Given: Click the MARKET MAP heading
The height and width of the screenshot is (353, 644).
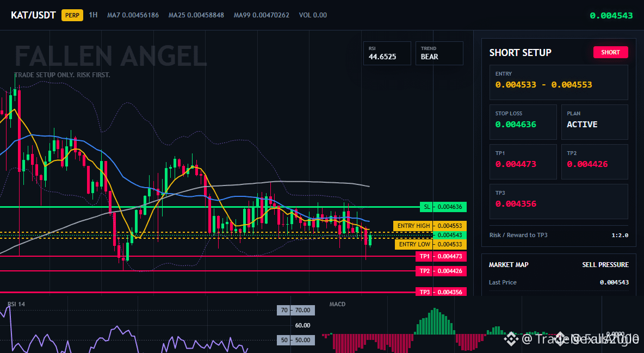Looking at the screenshot, I should tap(509, 265).
